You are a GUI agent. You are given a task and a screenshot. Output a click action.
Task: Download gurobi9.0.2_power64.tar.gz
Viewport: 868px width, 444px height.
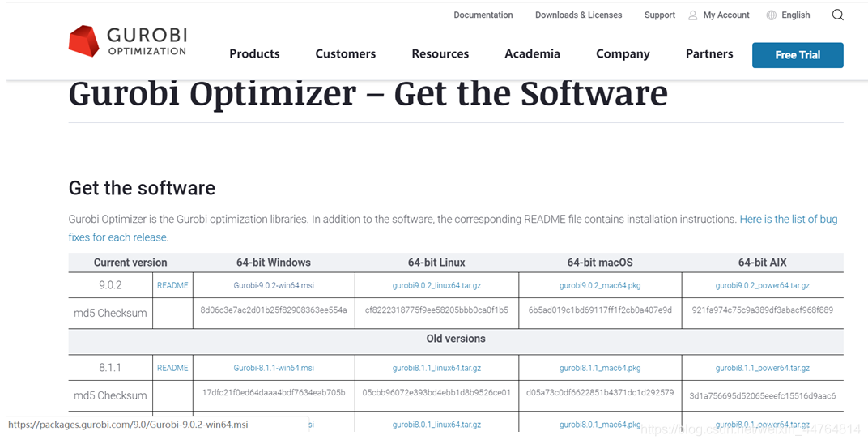click(x=762, y=286)
